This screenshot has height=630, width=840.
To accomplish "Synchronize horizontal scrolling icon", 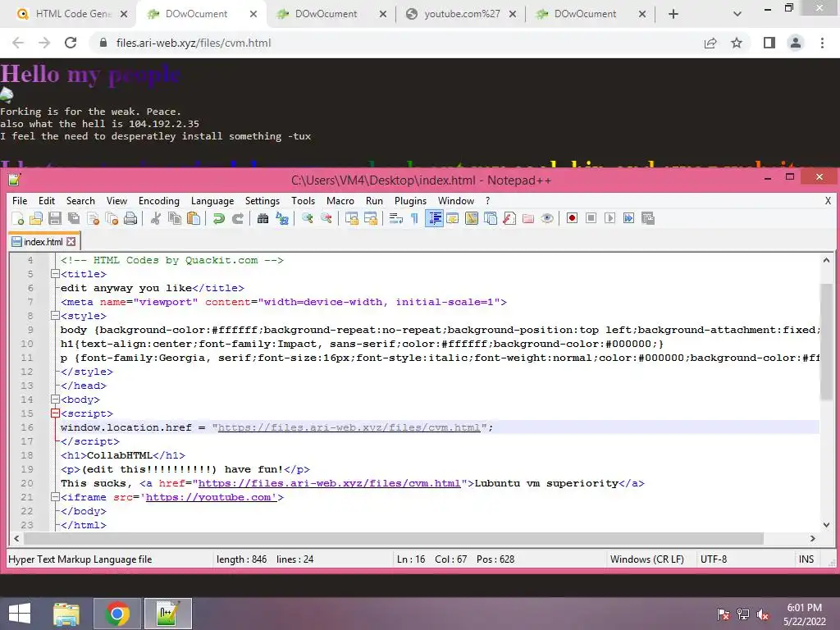I will click(x=371, y=218).
